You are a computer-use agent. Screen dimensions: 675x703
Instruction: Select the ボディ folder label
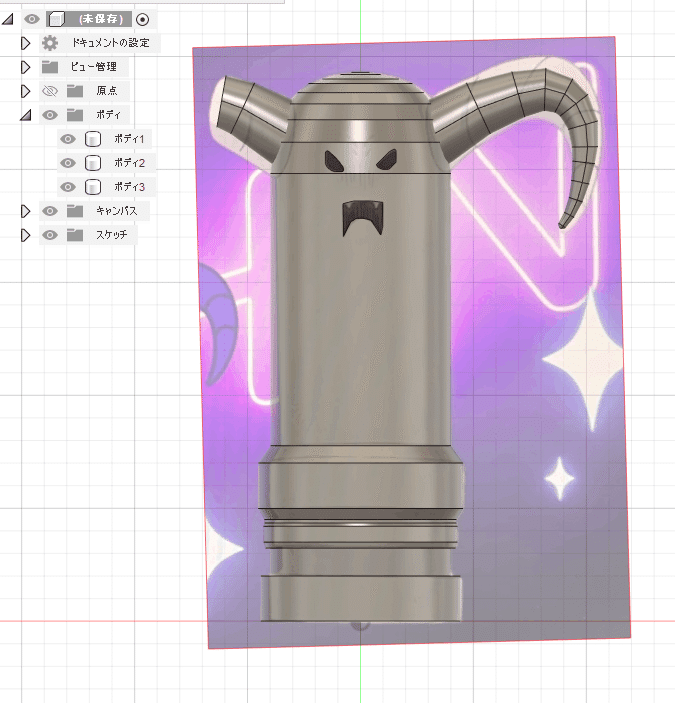pos(108,115)
